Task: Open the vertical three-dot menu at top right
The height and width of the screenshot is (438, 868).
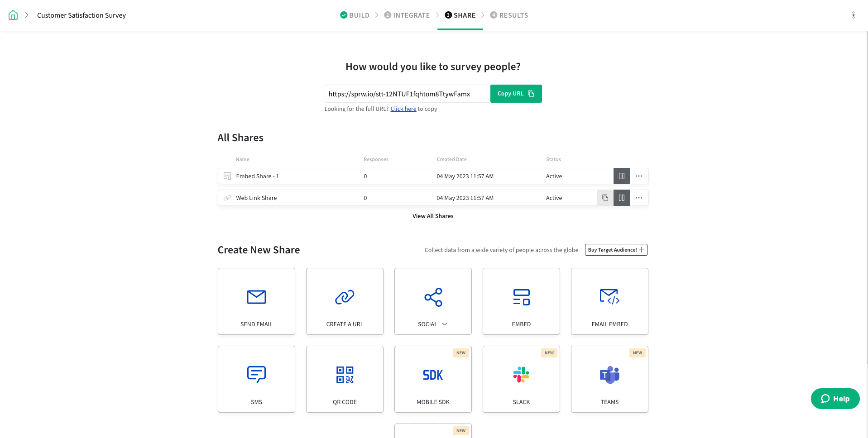Action: [853, 15]
